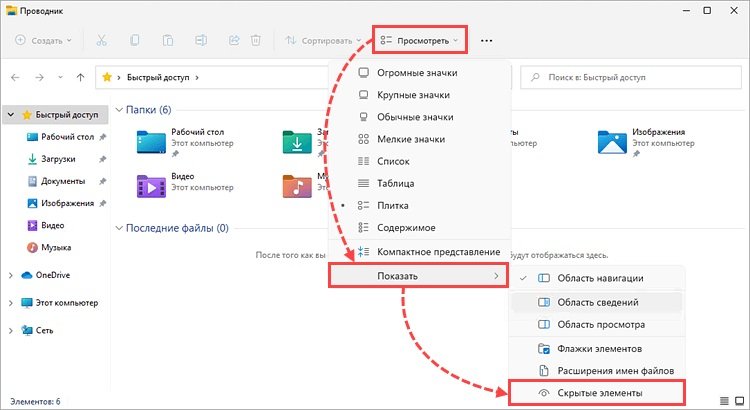750x410 pixels.
Task: Click the Delete trash icon in toolbar
Action: pos(256,41)
